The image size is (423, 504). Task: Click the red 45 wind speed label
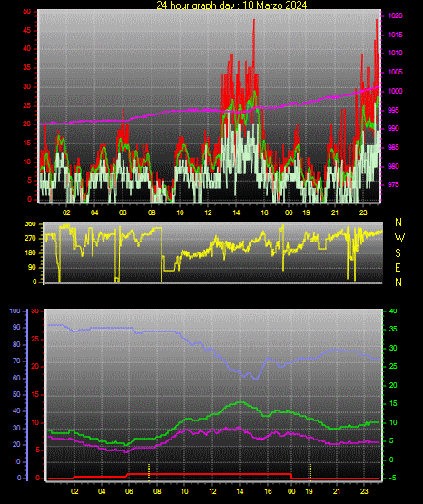(27, 30)
